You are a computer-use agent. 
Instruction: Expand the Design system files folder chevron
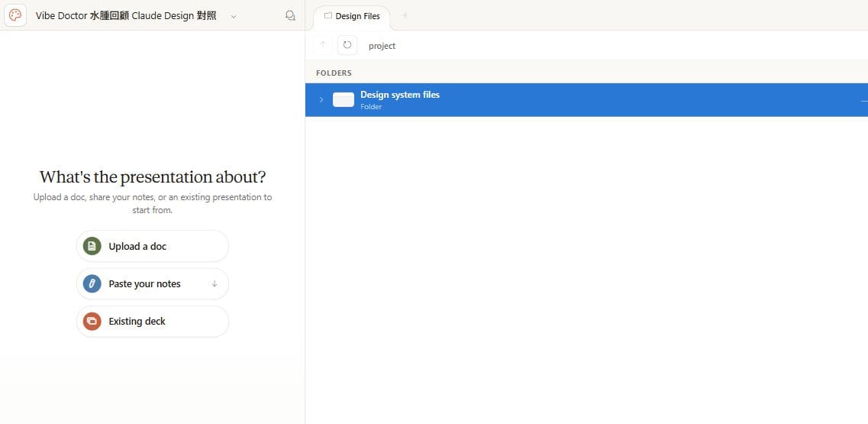[321, 100]
